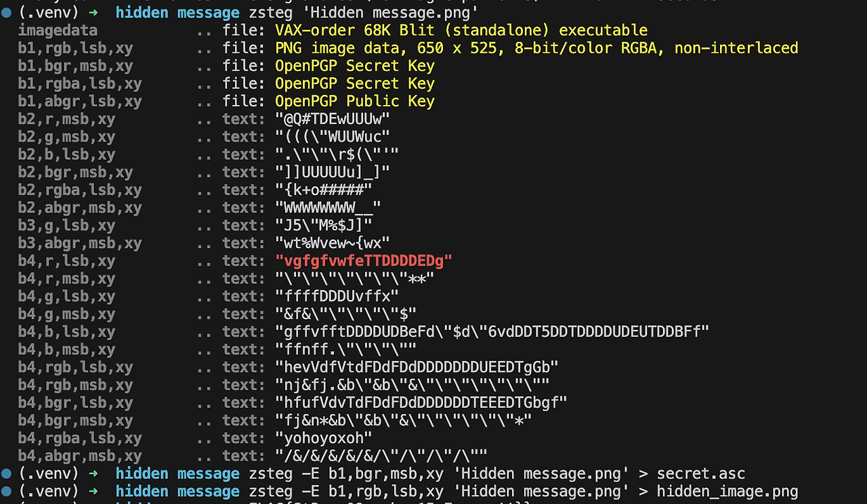Click the "imagedata" row label
The height and width of the screenshot is (504, 867).
pyautogui.click(x=58, y=30)
